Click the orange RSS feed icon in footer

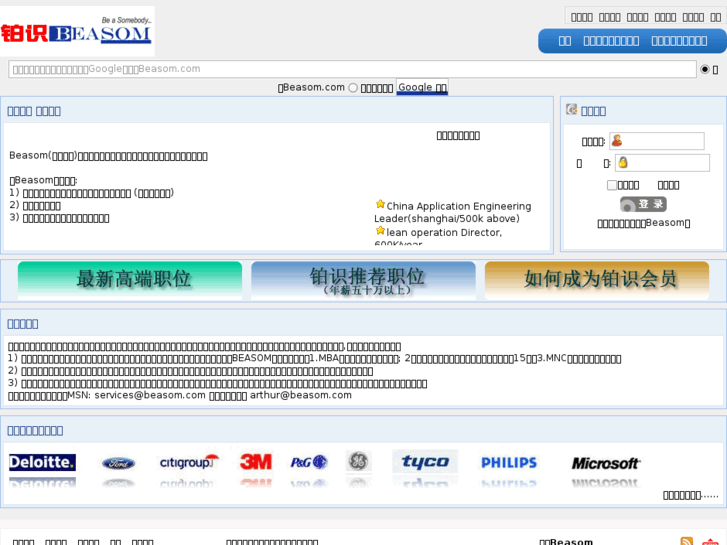point(687,541)
